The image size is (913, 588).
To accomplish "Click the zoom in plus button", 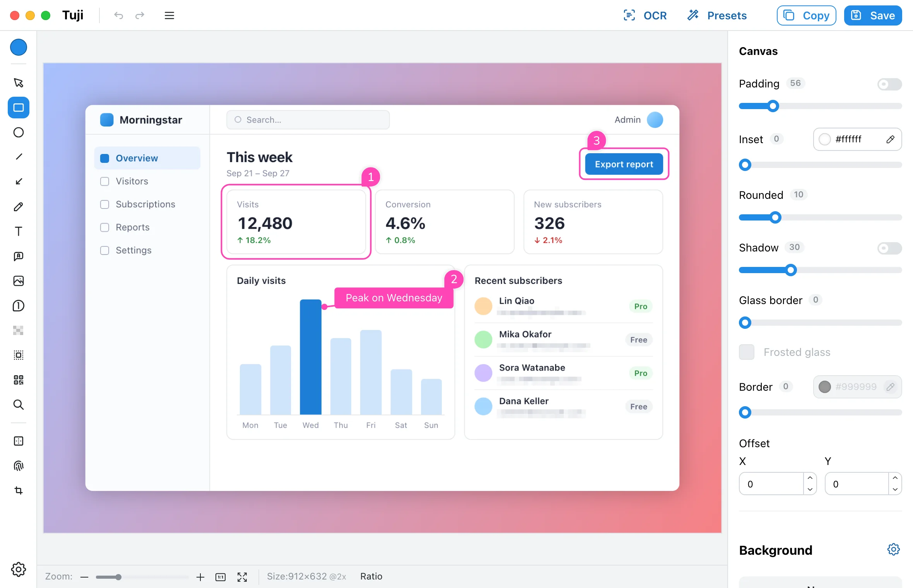I will tap(200, 577).
